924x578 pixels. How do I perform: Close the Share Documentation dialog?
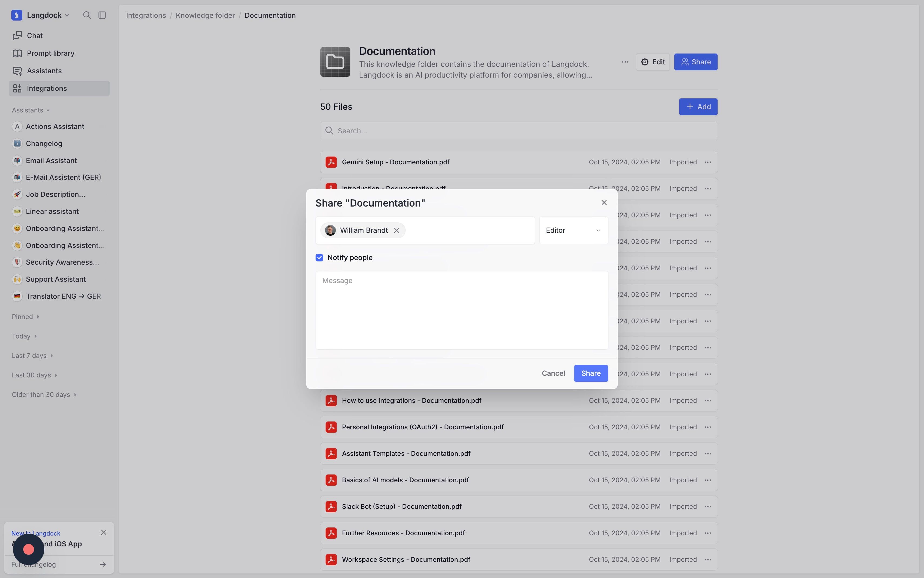coord(604,202)
